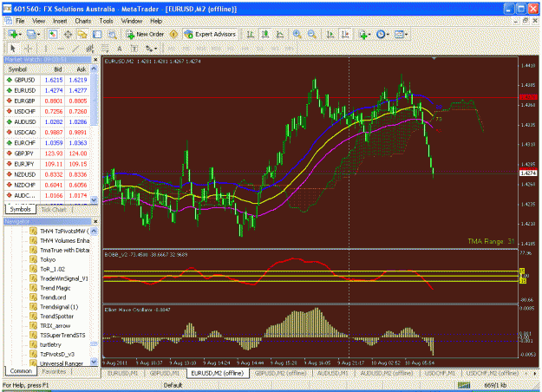Open the File menu
The image size is (542, 392).
tap(20, 21)
